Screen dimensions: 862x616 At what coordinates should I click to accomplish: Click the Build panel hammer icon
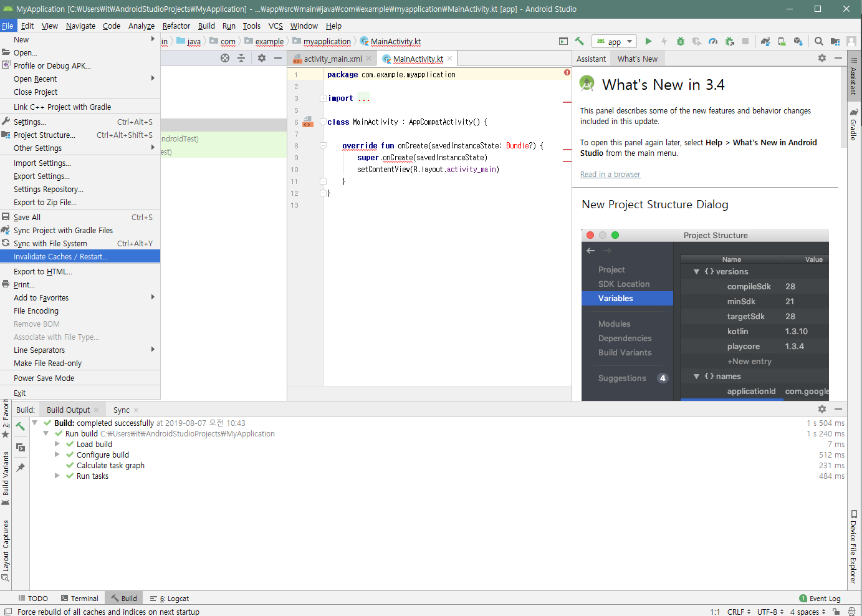click(21, 426)
